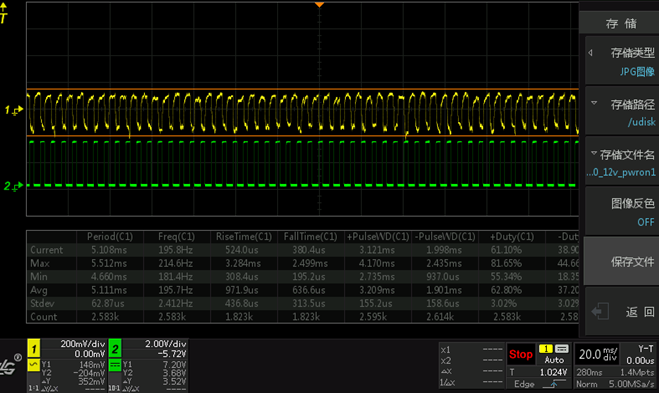Toggle the Auto trigger mode indicator

click(x=554, y=360)
